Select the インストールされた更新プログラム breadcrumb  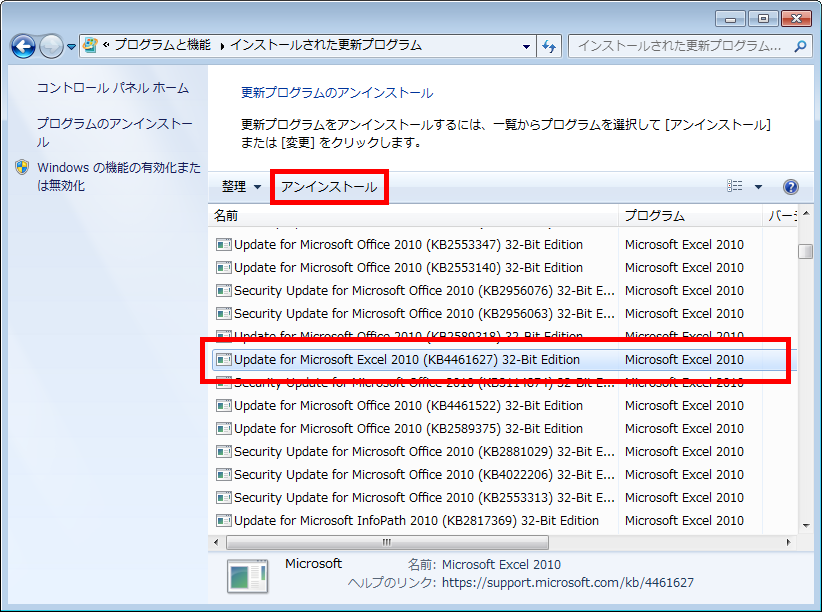[326, 45]
